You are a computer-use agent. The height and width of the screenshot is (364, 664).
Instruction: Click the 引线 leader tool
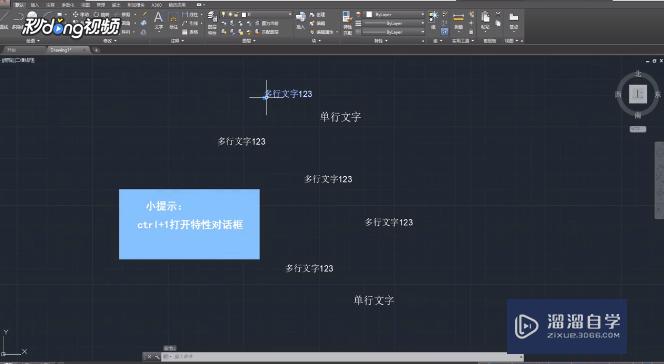point(190,23)
